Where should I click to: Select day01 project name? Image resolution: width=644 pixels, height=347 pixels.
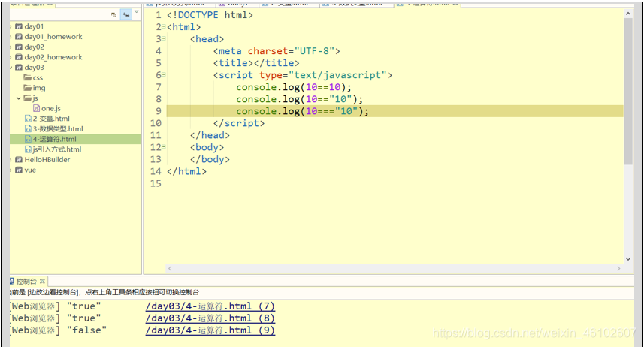[x=34, y=26]
